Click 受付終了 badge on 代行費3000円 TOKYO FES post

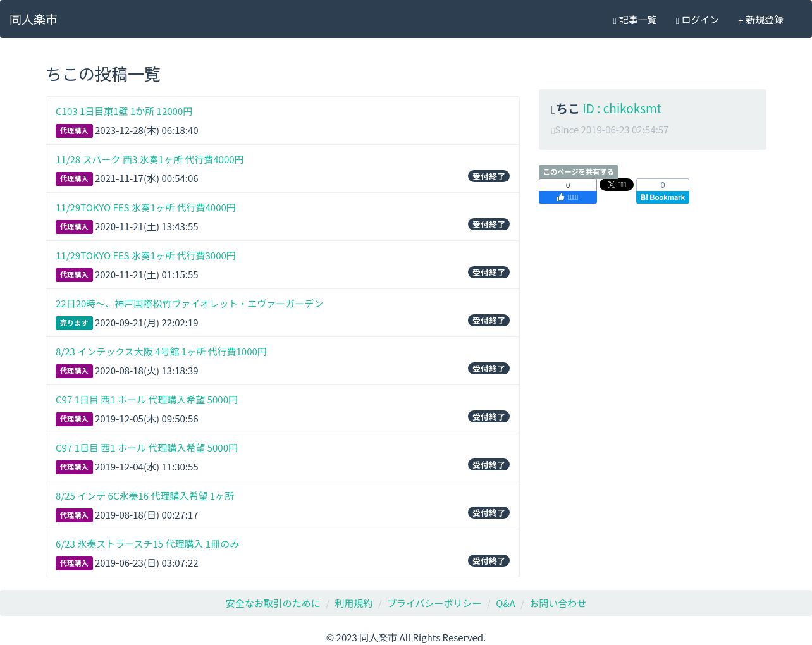489,273
